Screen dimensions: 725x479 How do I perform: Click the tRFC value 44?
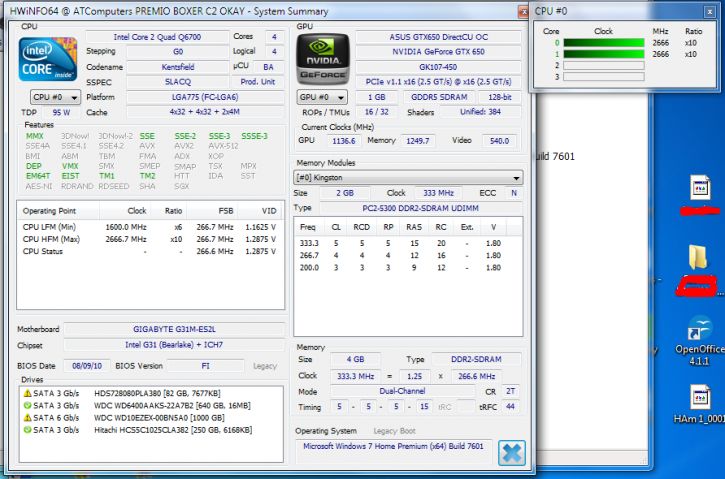(x=510, y=407)
